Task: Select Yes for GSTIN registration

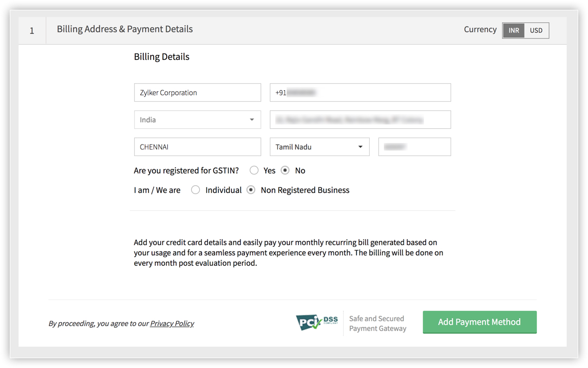Action: 254,171
